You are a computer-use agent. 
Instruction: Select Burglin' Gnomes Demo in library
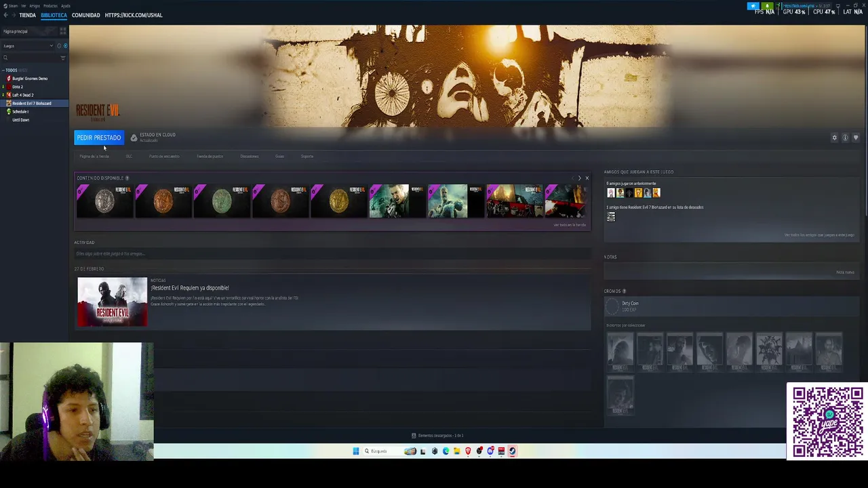(x=29, y=79)
